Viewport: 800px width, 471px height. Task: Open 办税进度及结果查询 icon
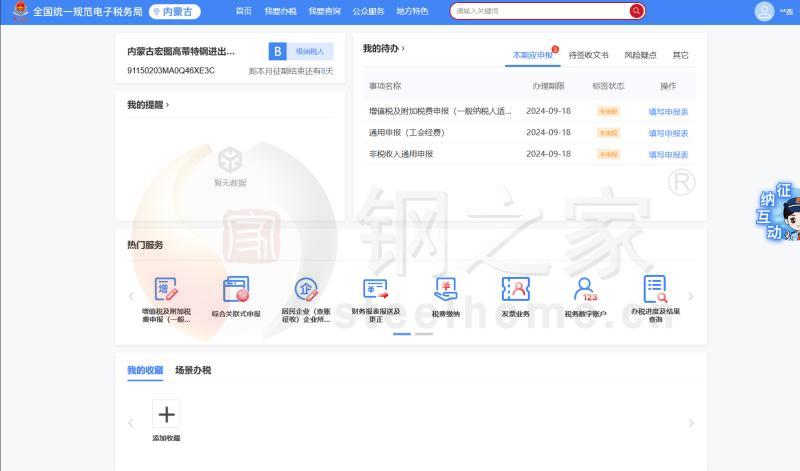coord(655,291)
